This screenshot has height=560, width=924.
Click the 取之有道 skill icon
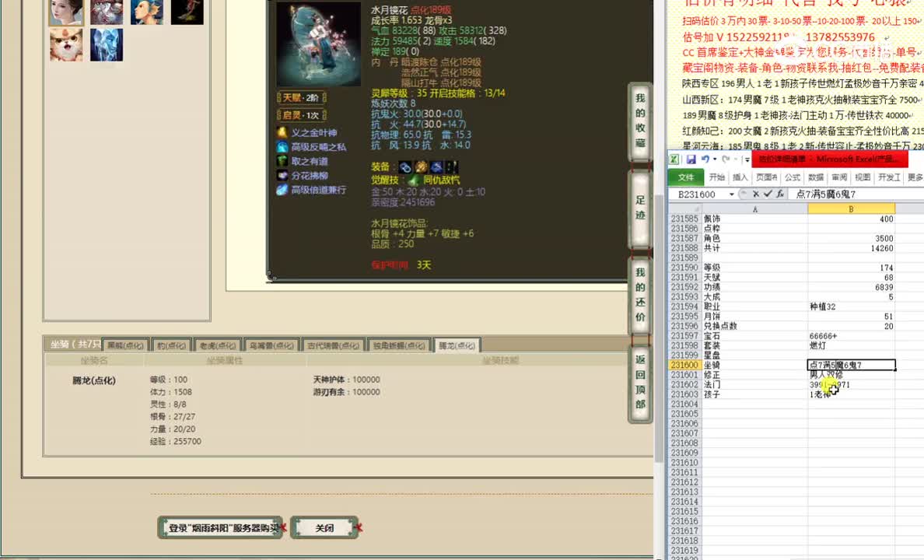282,161
